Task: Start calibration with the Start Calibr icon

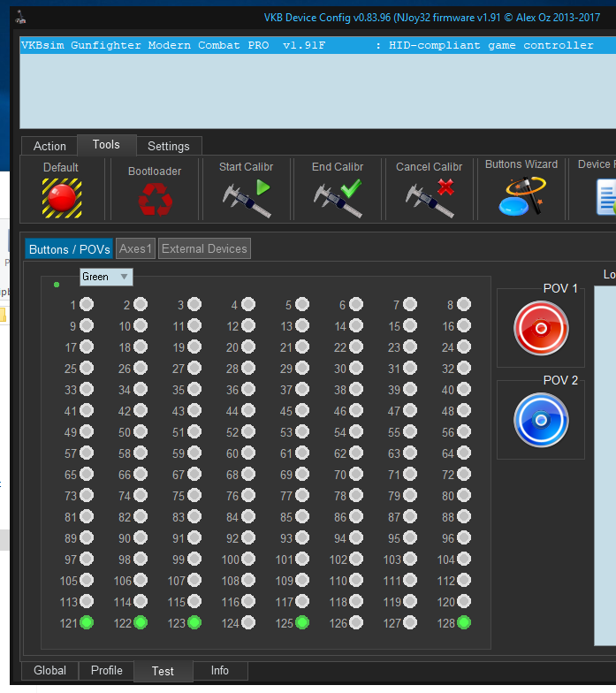Action: [x=247, y=198]
